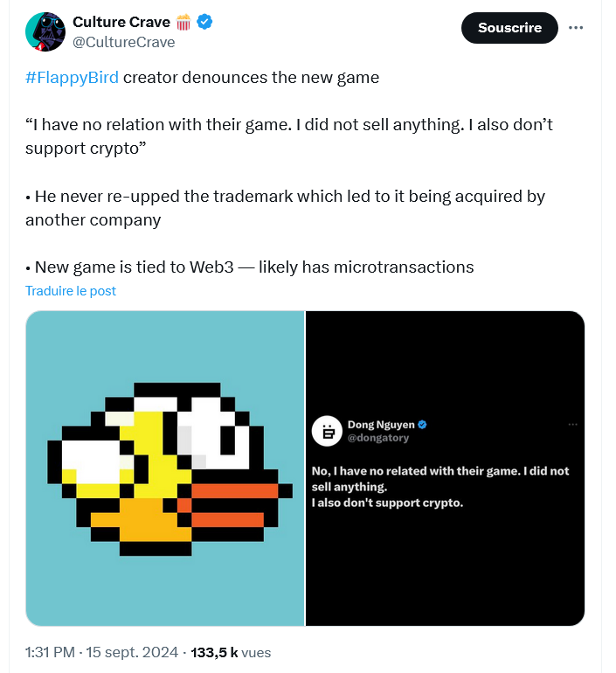Visit the @CultureCrave handle
Screen dimensions: 616x673
(123, 42)
